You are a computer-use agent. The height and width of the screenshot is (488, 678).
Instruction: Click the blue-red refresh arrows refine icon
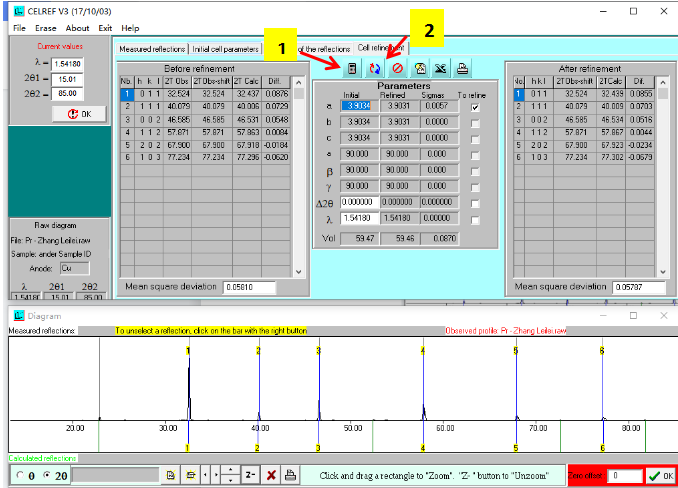(375, 69)
